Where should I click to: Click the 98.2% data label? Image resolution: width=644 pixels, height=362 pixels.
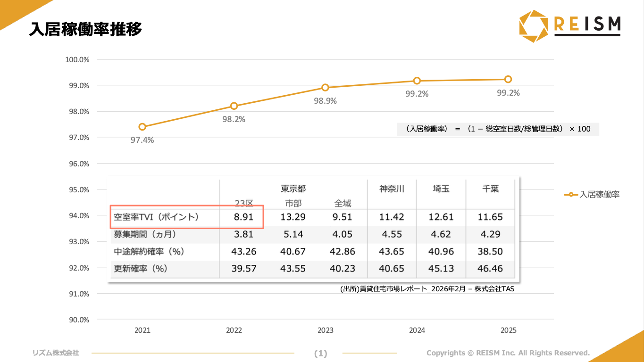tap(234, 119)
